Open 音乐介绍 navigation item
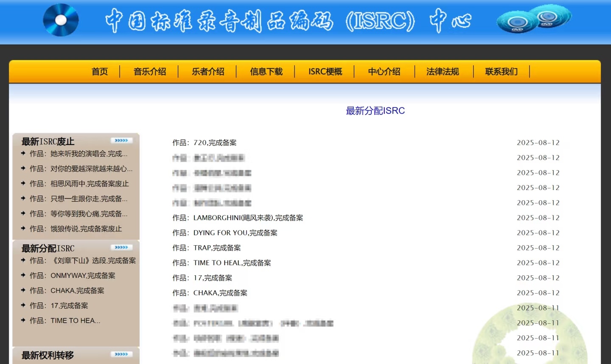 click(x=150, y=72)
